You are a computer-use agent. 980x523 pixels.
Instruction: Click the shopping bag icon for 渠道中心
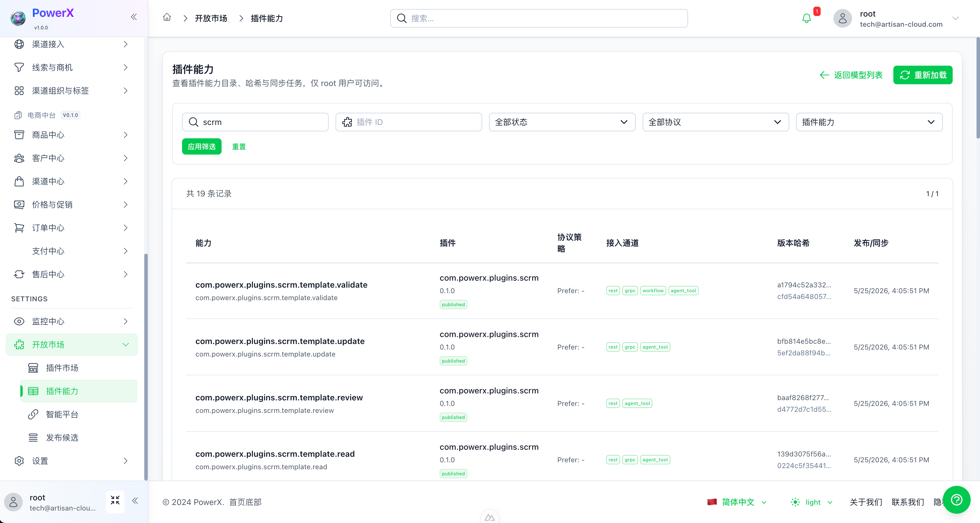tap(19, 181)
